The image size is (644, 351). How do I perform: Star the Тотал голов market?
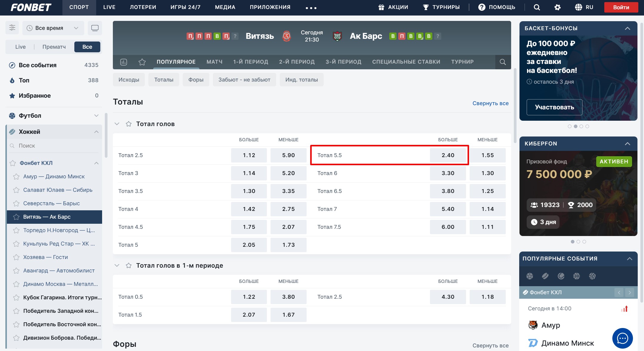(x=129, y=124)
